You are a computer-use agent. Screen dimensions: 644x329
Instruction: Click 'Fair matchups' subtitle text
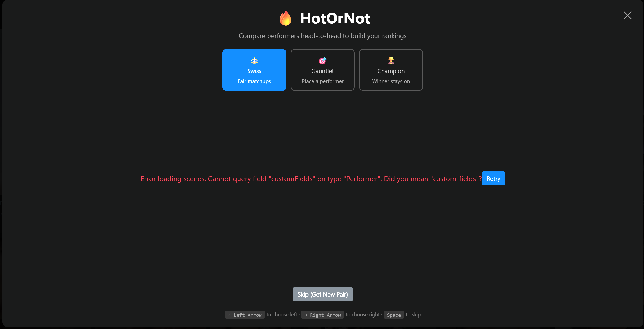click(x=254, y=81)
